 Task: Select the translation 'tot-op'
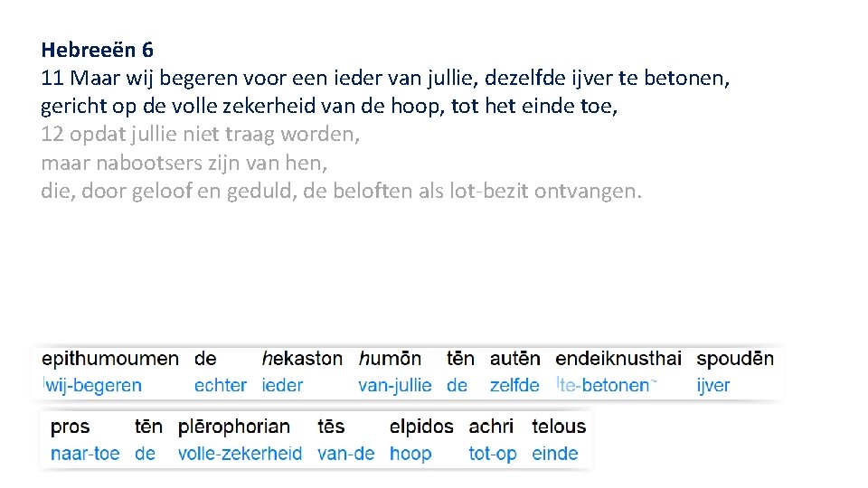[x=493, y=454]
